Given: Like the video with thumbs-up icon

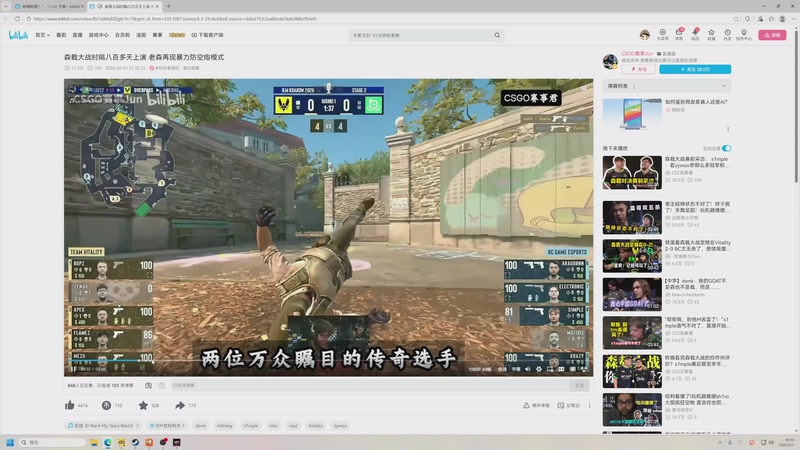Looking at the screenshot, I should 70,405.
